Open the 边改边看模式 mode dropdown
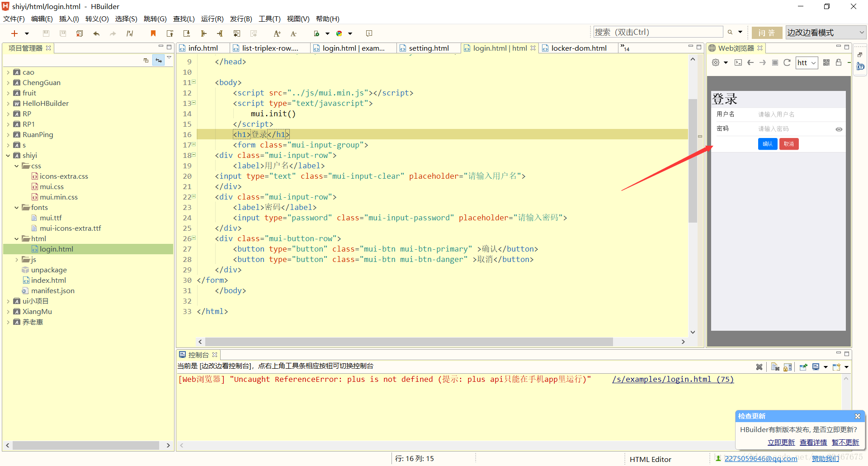 click(826, 33)
